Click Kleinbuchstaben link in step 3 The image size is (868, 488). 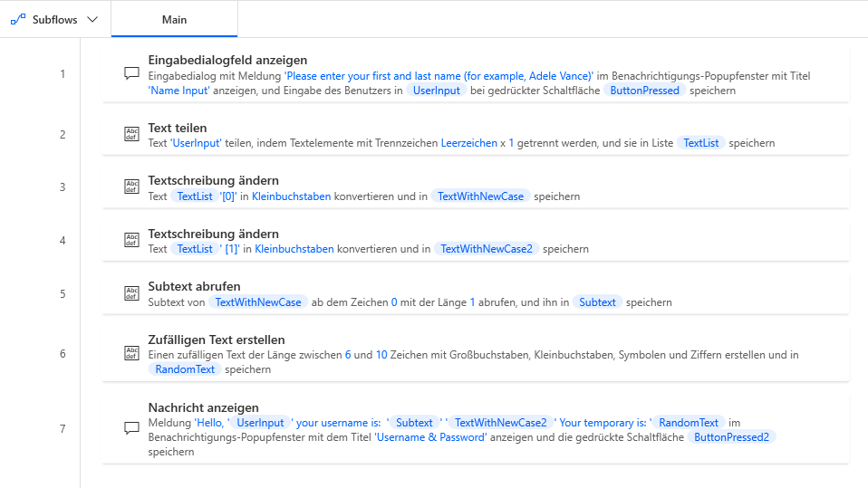291,196
